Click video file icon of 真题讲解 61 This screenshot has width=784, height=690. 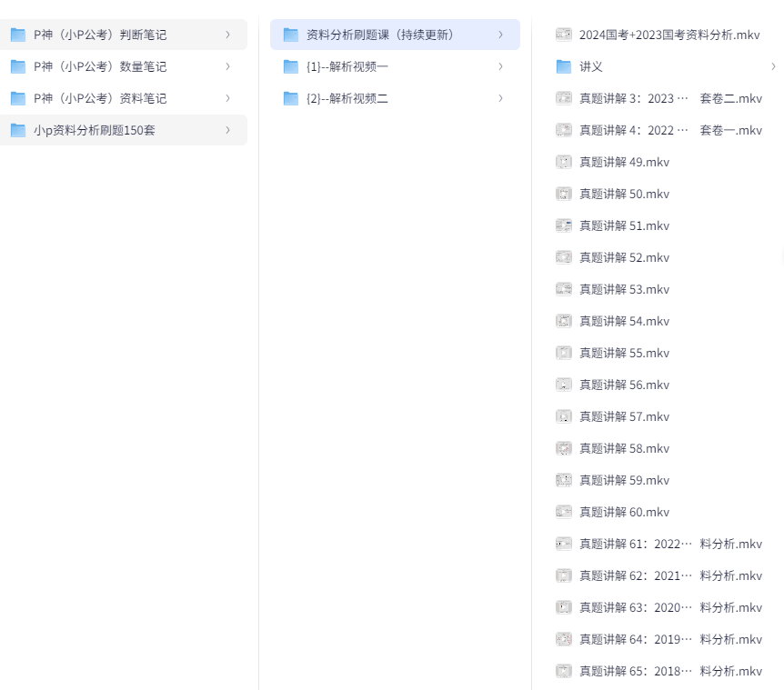click(564, 544)
